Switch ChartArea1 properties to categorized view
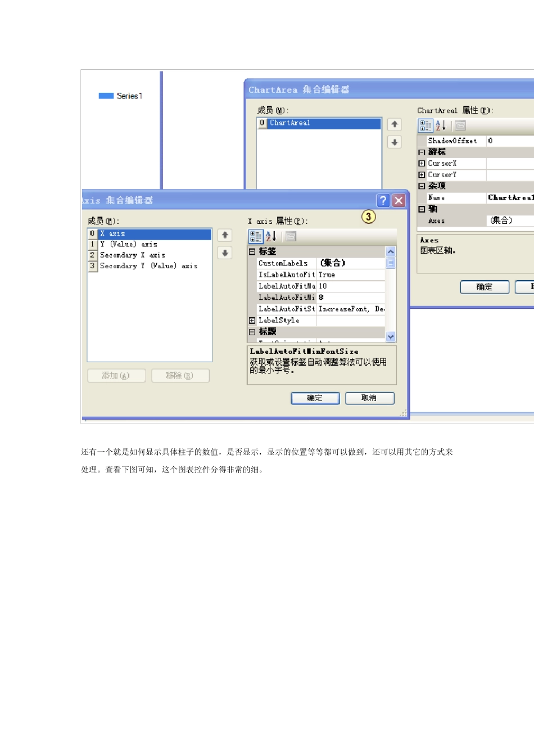534x756 pixels. pyautogui.click(x=426, y=125)
